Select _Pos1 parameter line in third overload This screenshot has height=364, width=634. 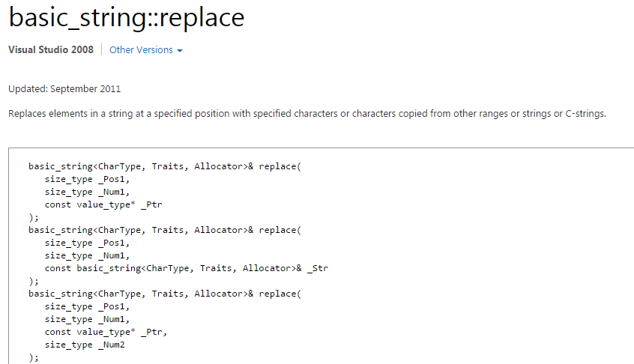coord(87,306)
